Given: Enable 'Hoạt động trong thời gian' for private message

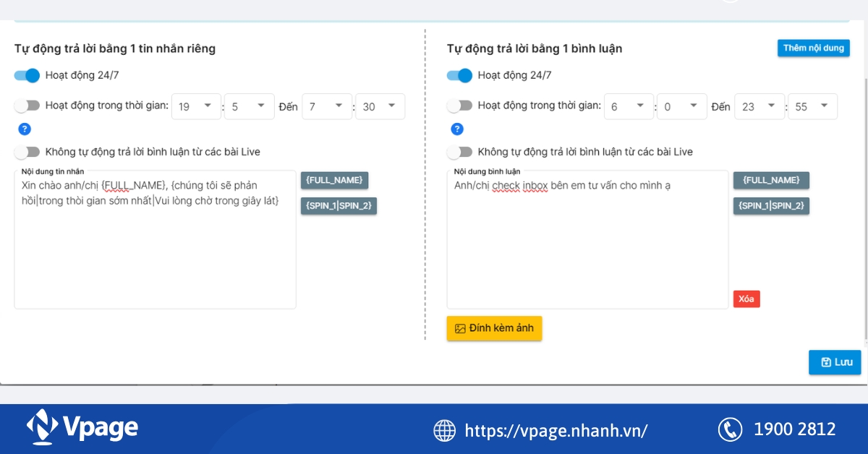Looking at the screenshot, I should coord(27,106).
